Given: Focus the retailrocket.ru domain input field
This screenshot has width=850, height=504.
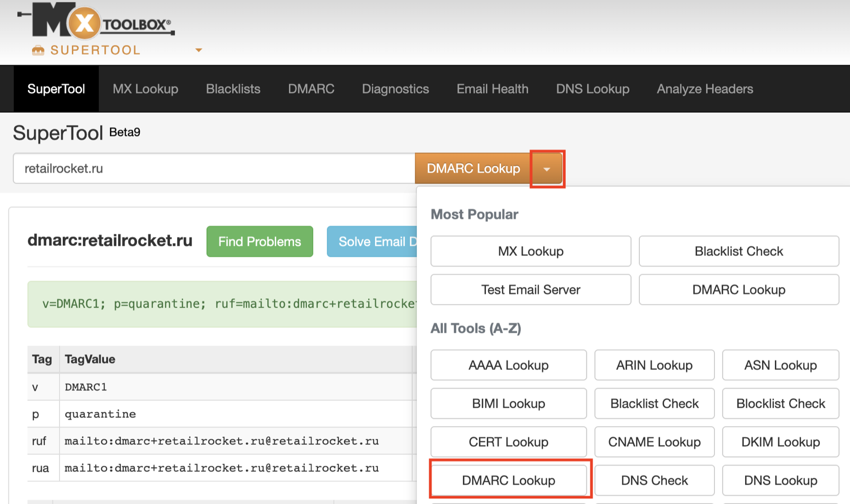Looking at the screenshot, I should 214,168.
